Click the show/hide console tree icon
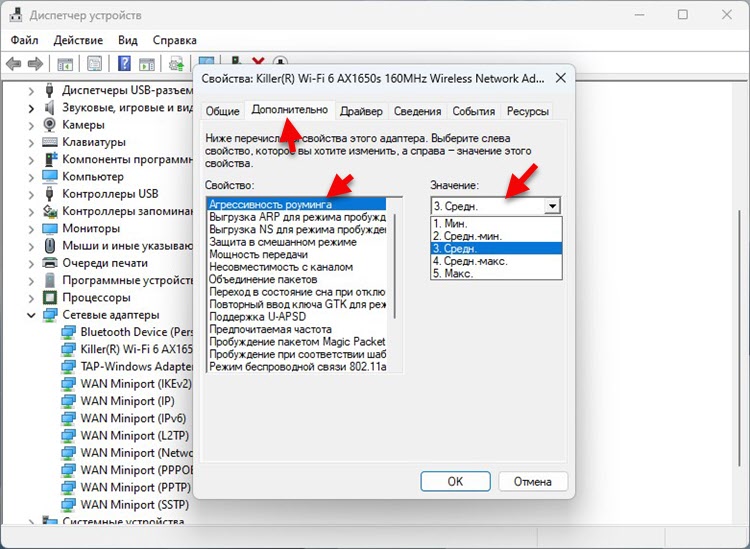 coord(65,64)
